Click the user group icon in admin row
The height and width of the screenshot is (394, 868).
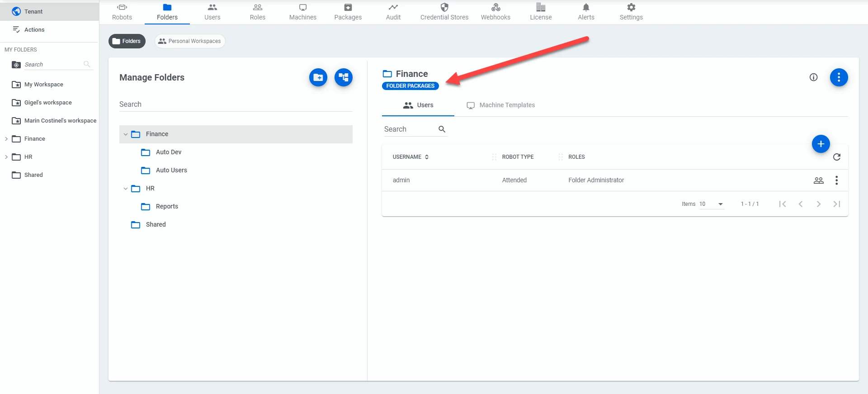coord(819,180)
